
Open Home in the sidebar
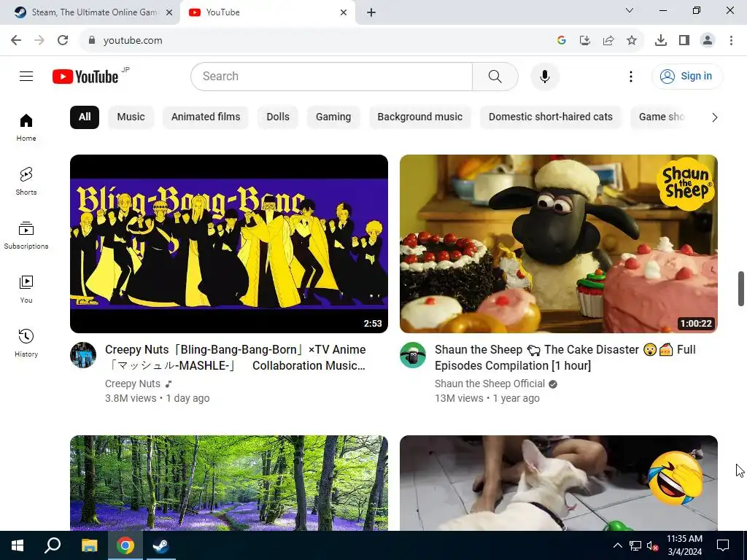pos(26,128)
